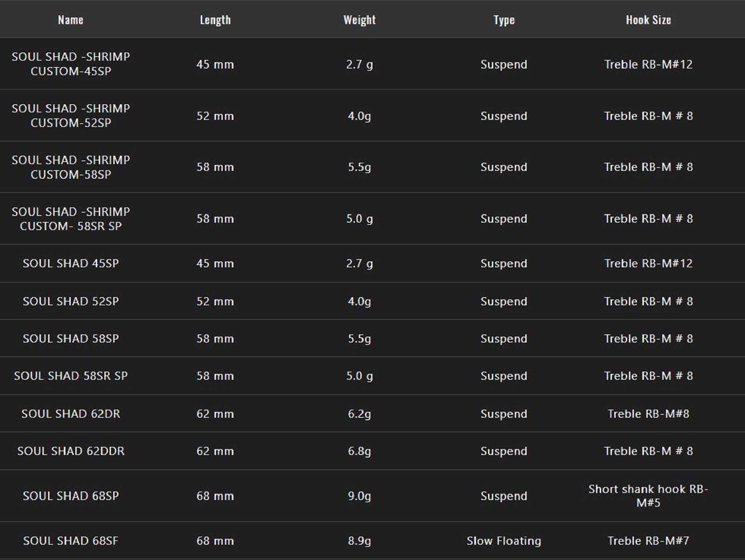
Task: Click the 8.9g weight value
Action: coord(359,541)
